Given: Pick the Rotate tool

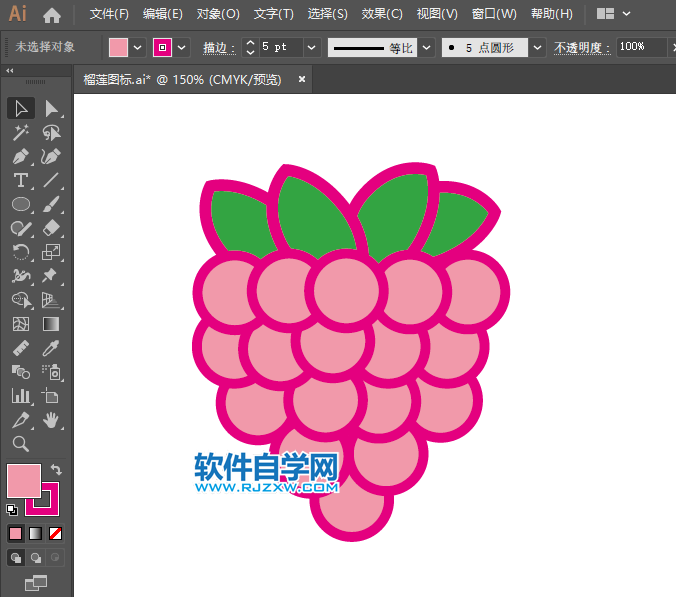Looking at the screenshot, I should click(21, 252).
